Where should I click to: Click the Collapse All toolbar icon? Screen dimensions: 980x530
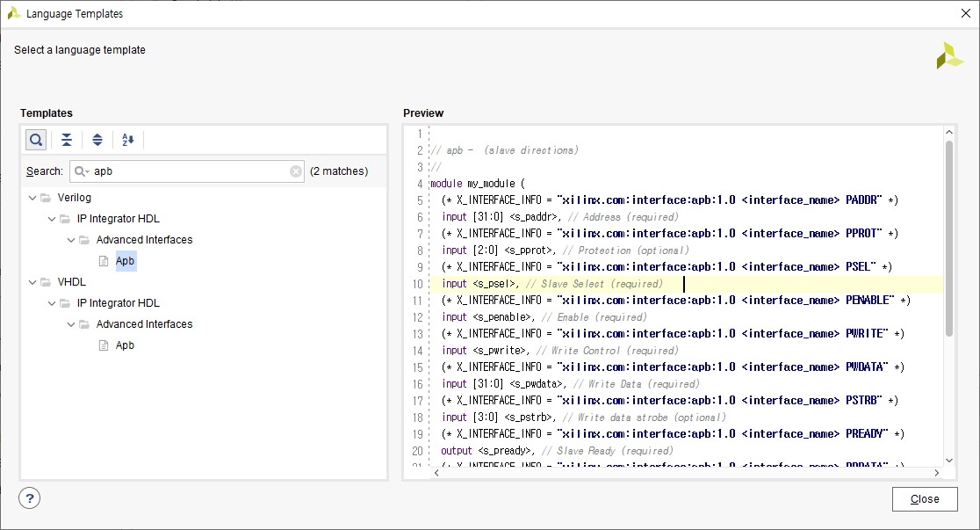pos(66,140)
